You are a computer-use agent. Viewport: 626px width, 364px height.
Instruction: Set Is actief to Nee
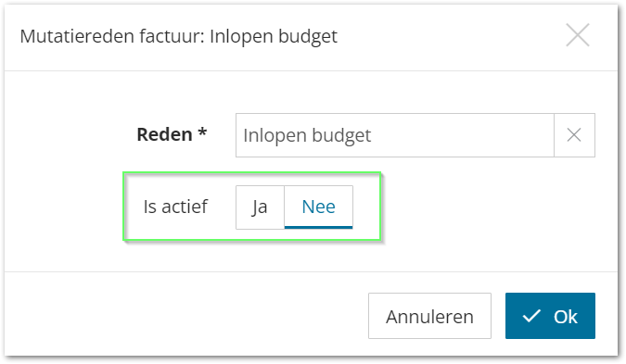pyautogui.click(x=318, y=207)
